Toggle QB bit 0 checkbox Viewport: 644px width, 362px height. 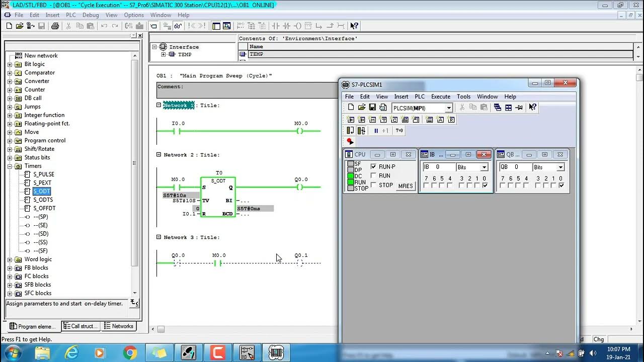click(x=561, y=186)
